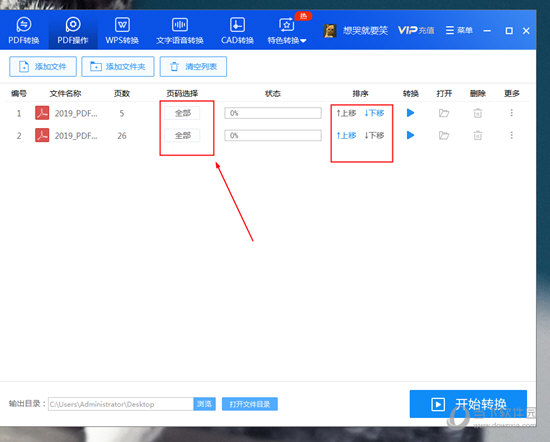
Task: Click page count 26 cell
Action: point(122,136)
